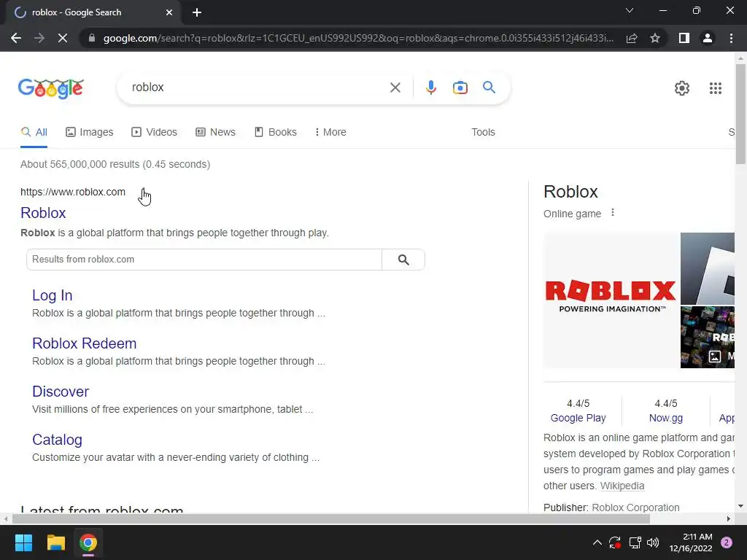Open the notification count badge
Screen dimensions: 747x560
click(727, 542)
